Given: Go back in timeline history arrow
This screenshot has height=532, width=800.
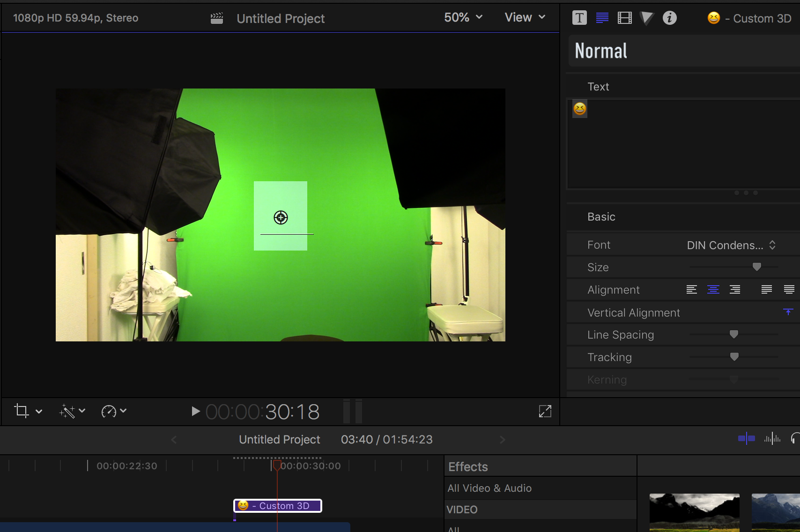Looking at the screenshot, I should point(174,439).
